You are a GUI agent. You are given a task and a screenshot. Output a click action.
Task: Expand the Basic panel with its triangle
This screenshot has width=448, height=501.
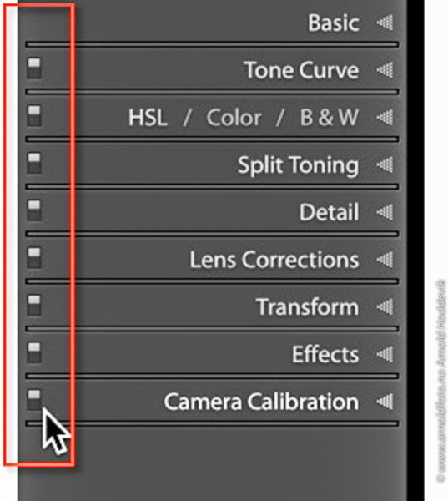click(385, 23)
